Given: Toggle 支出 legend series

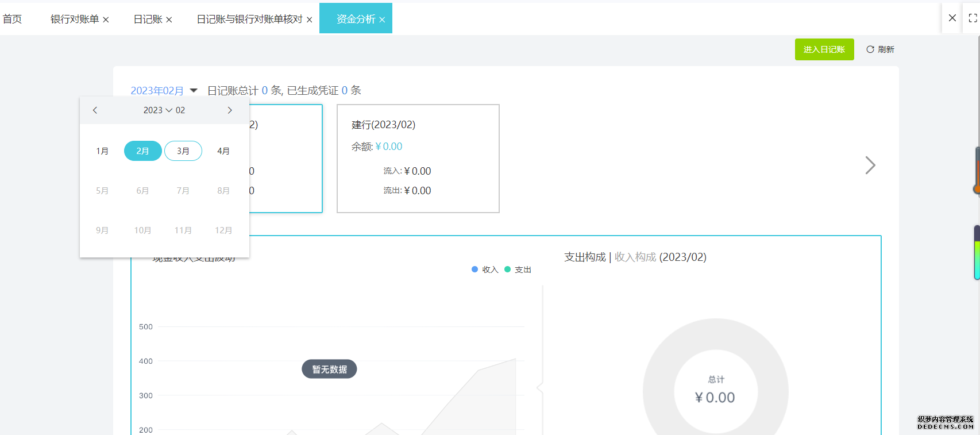Looking at the screenshot, I should click(518, 270).
